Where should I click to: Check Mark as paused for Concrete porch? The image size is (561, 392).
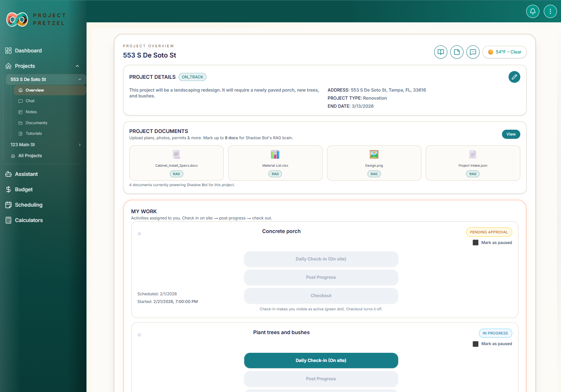pos(476,242)
